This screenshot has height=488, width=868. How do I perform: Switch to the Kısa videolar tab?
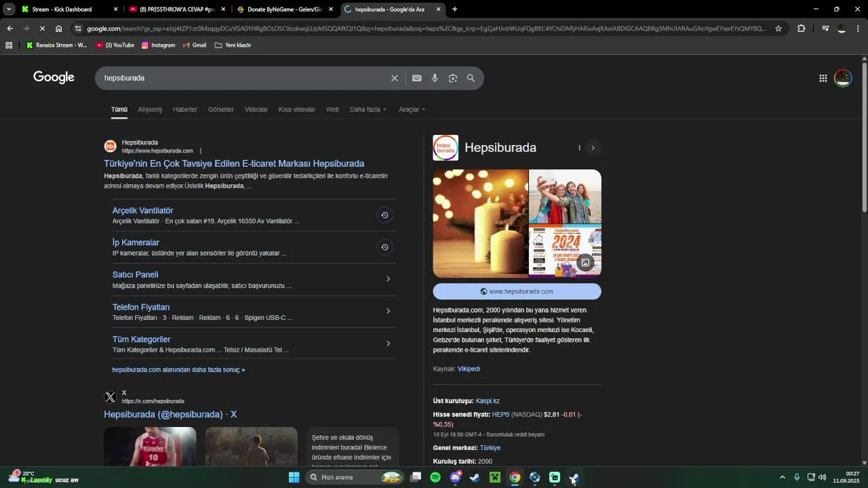[297, 109]
